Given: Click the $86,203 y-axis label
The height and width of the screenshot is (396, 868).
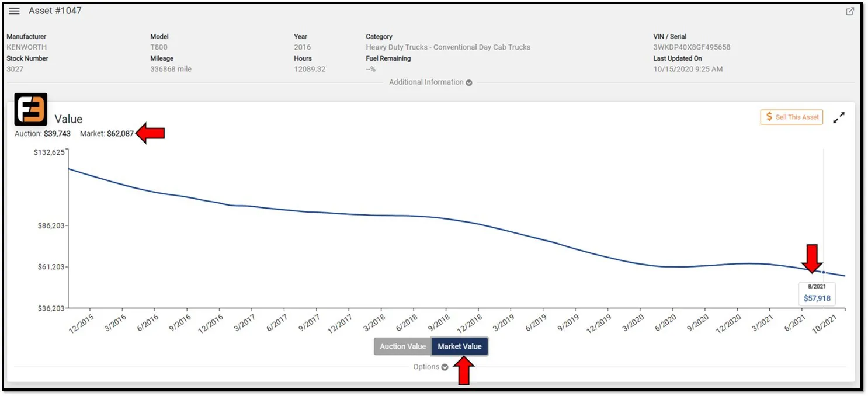Looking at the screenshot, I should pos(51,225).
